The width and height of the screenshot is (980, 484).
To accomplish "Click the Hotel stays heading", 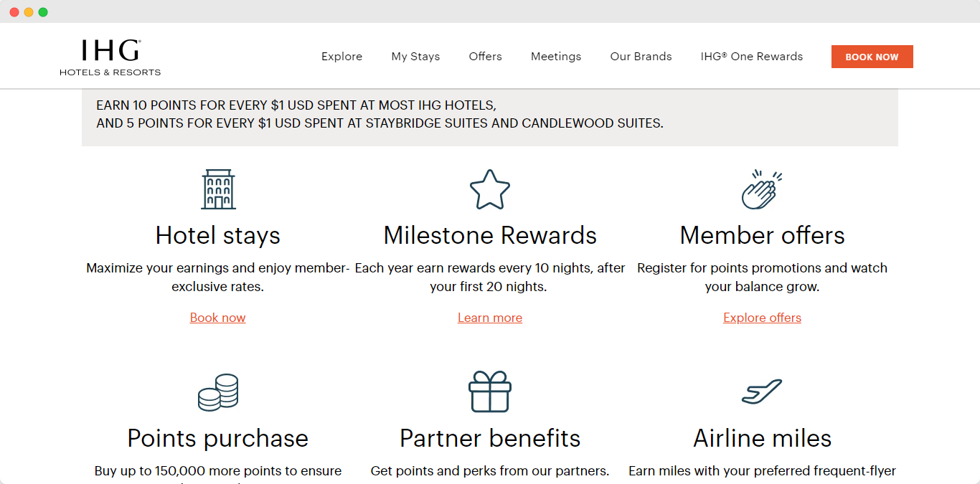I will (217, 234).
